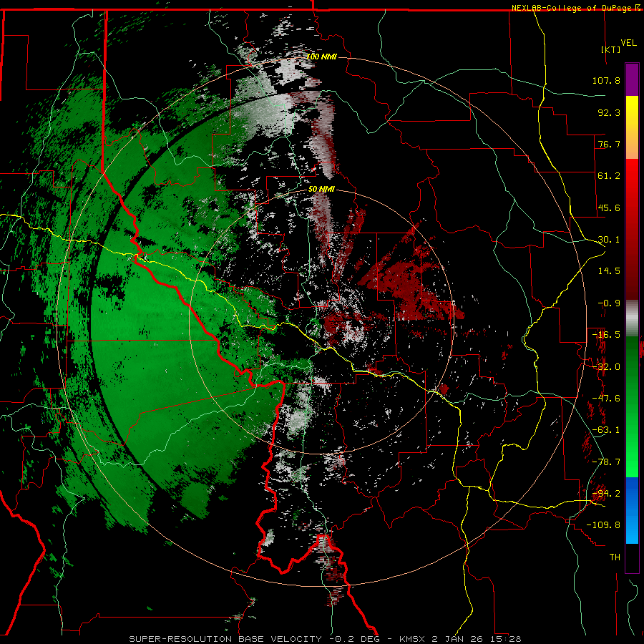Click the -47.6 value on velocity scale
This screenshot has height=644, width=644.
click(606, 399)
